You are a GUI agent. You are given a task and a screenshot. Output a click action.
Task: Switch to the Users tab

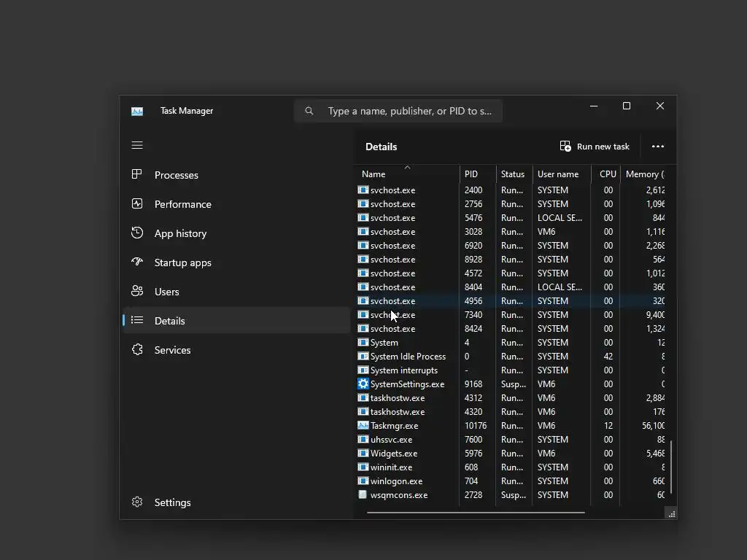point(236,292)
